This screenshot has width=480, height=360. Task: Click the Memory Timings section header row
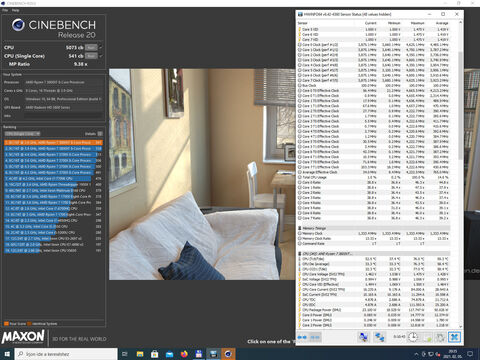coord(373,228)
